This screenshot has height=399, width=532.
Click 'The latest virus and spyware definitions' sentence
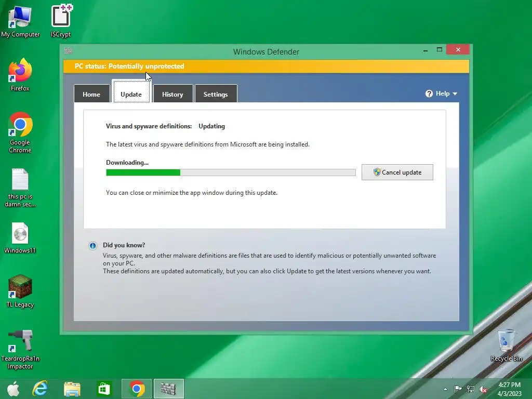pyautogui.click(x=208, y=144)
